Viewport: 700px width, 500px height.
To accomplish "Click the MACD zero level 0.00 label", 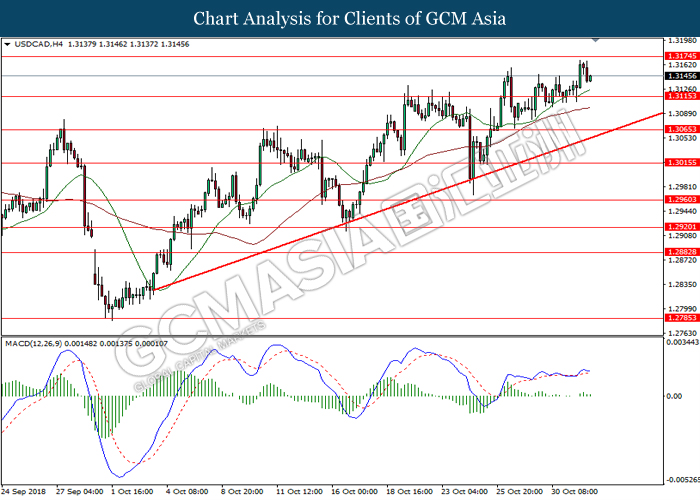I will pyautogui.click(x=674, y=396).
